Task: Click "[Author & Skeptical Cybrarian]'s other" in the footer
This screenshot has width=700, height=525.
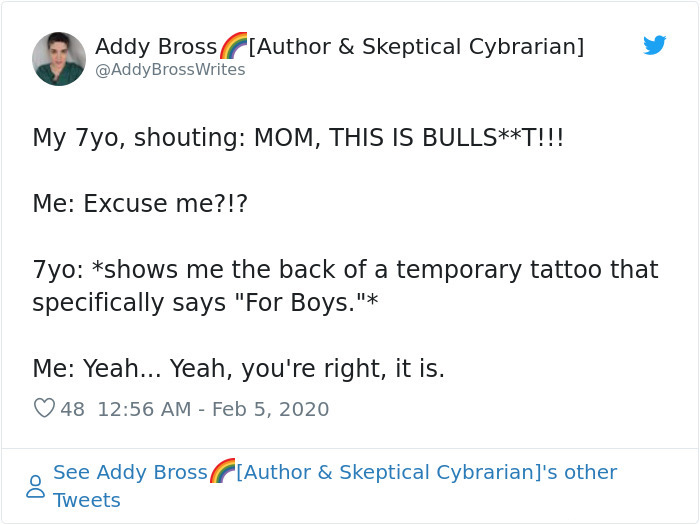Action: click(427, 472)
